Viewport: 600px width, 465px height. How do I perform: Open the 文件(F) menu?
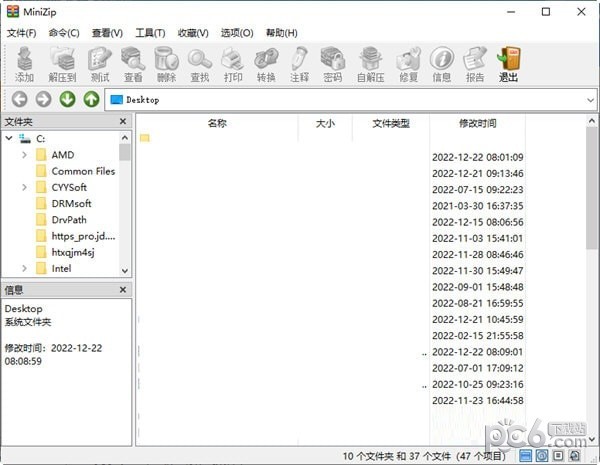click(x=21, y=33)
